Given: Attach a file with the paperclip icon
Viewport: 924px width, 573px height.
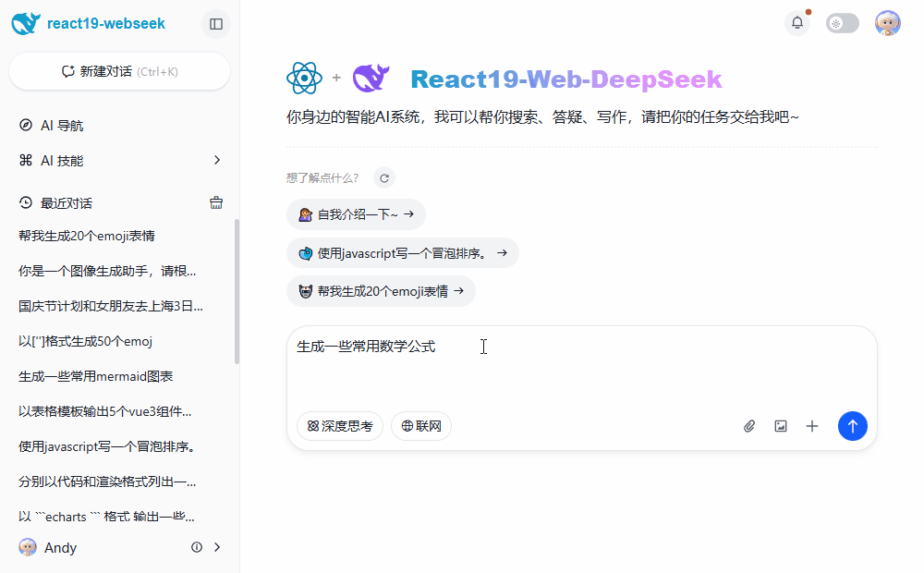Looking at the screenshot, I should (x=749, y=426).
